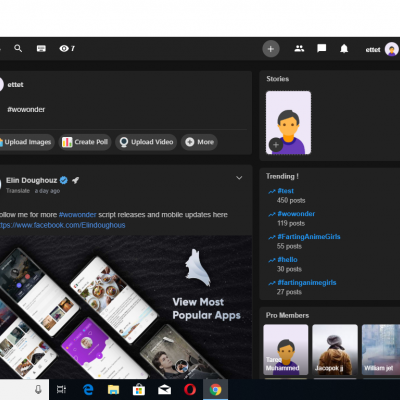Open the messages chat icon

coord(322,49)
